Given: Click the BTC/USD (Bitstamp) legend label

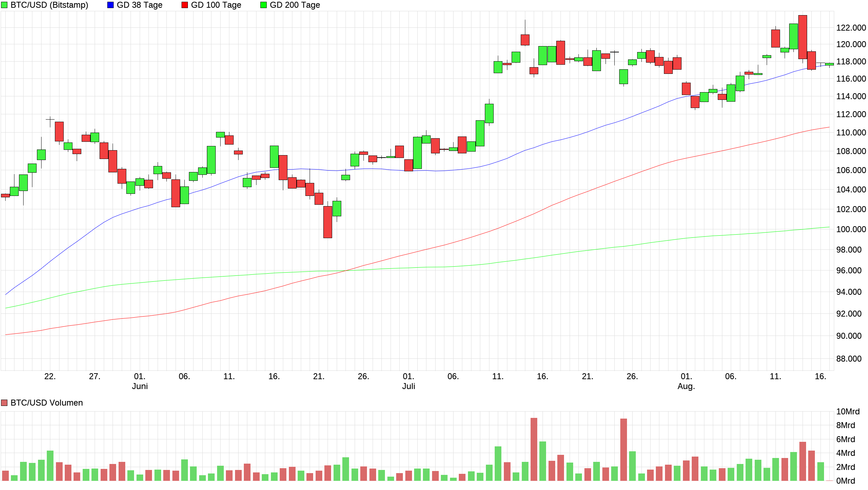Looking at the screenshot, I should tap(49, 5).
